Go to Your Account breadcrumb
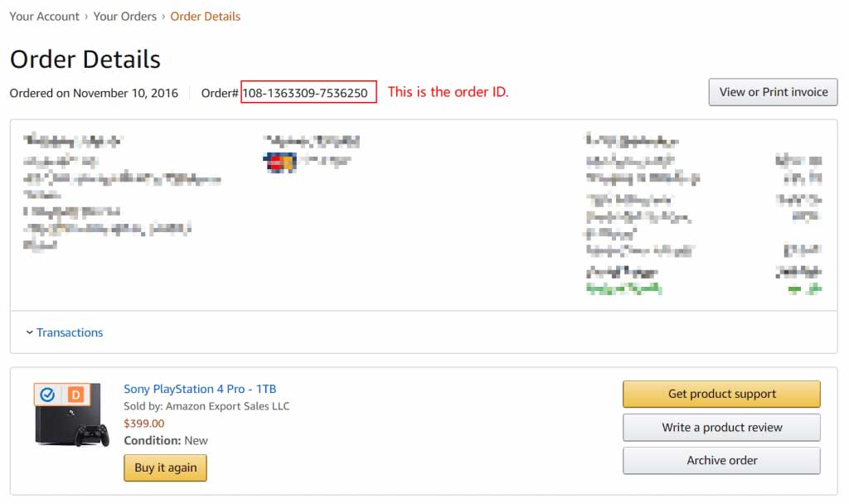 coord(45,17)
